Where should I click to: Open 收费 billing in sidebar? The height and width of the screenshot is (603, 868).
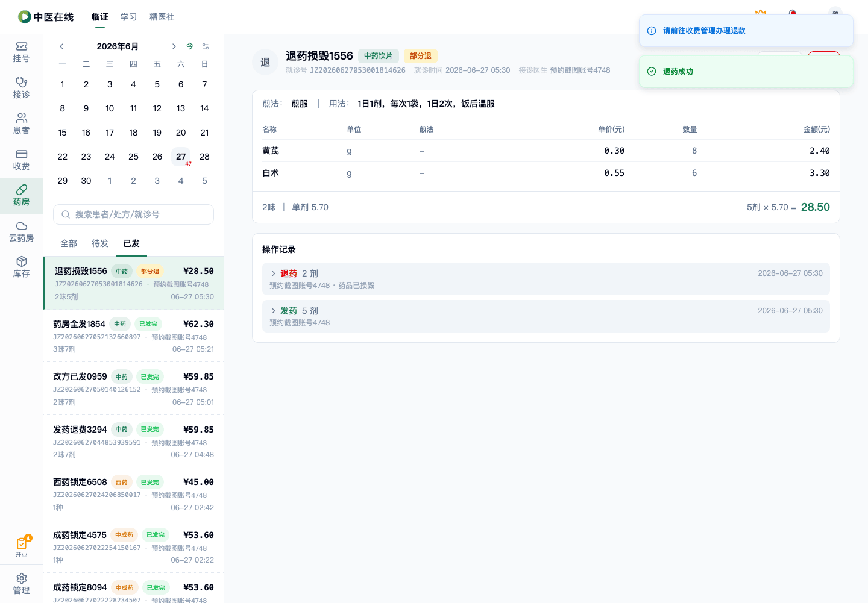pos(21,160)
